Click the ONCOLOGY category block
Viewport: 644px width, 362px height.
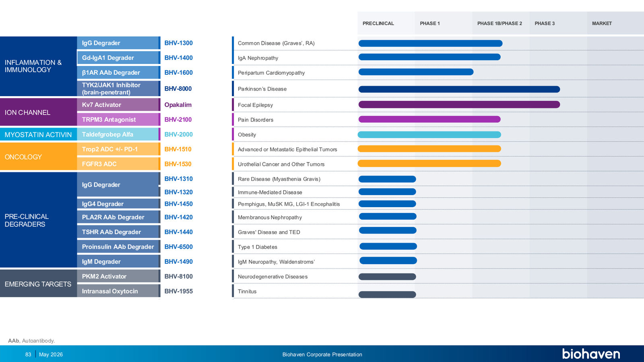tap(38, 156)
